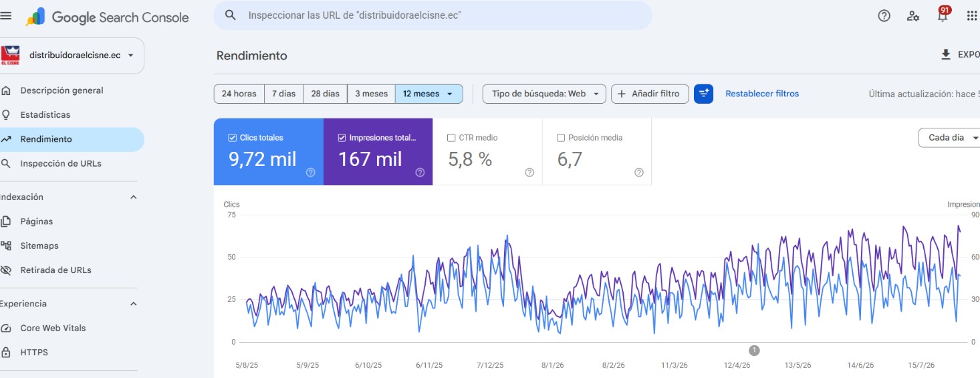Click the 5,8 % CTR value
This screenshot has width=980, height=378.
[x=470, y=159]
